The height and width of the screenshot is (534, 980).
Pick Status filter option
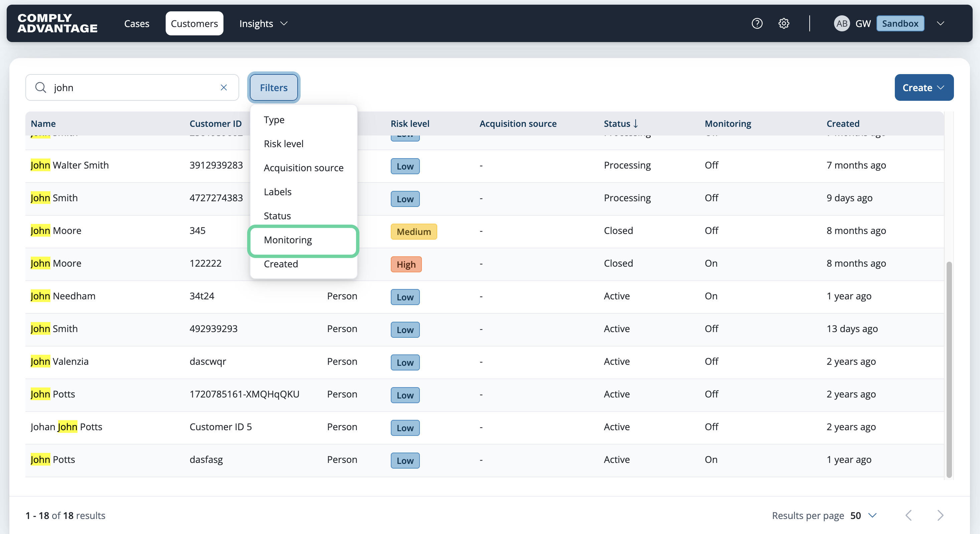click(304, 216)
